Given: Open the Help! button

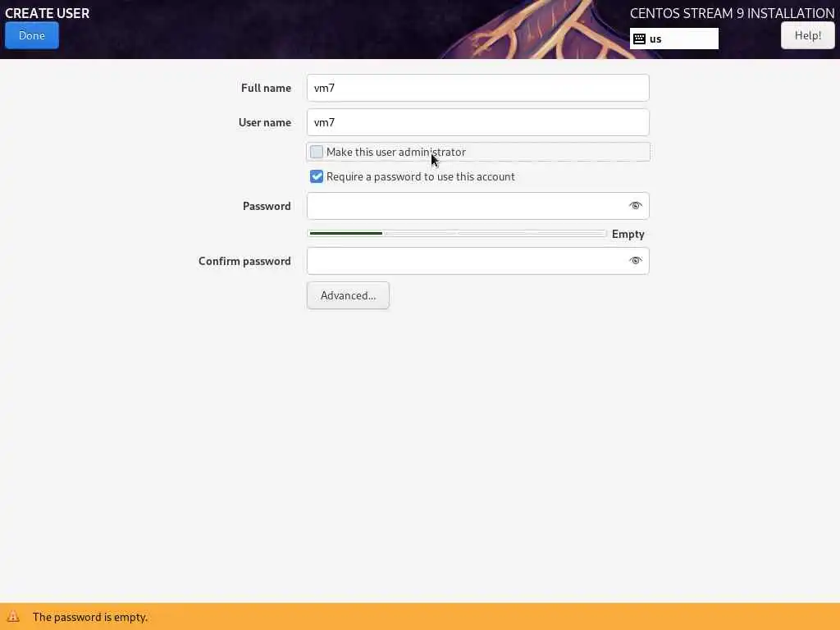Looking at the screenshot, I should (x=807, y=35).
